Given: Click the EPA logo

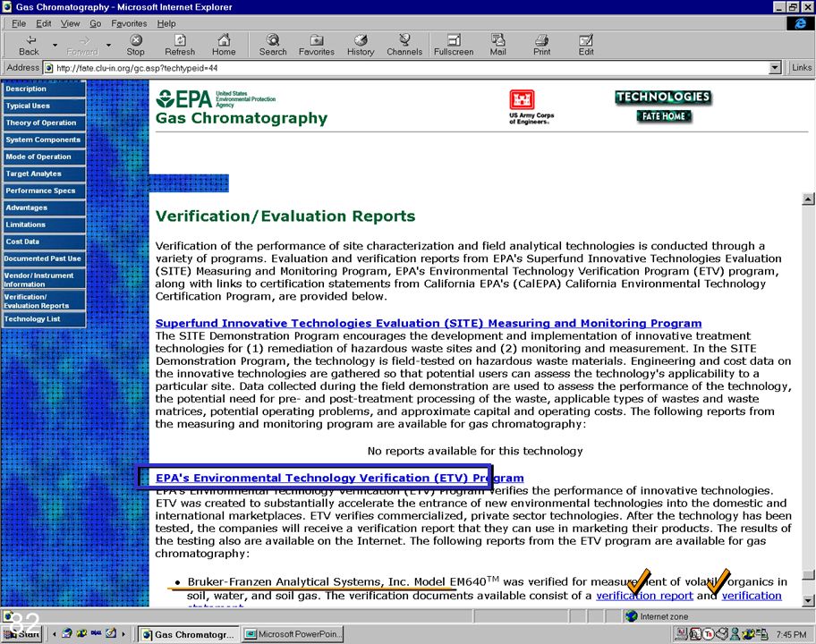Looking at the screenshot, I should [x=216, y=98].
